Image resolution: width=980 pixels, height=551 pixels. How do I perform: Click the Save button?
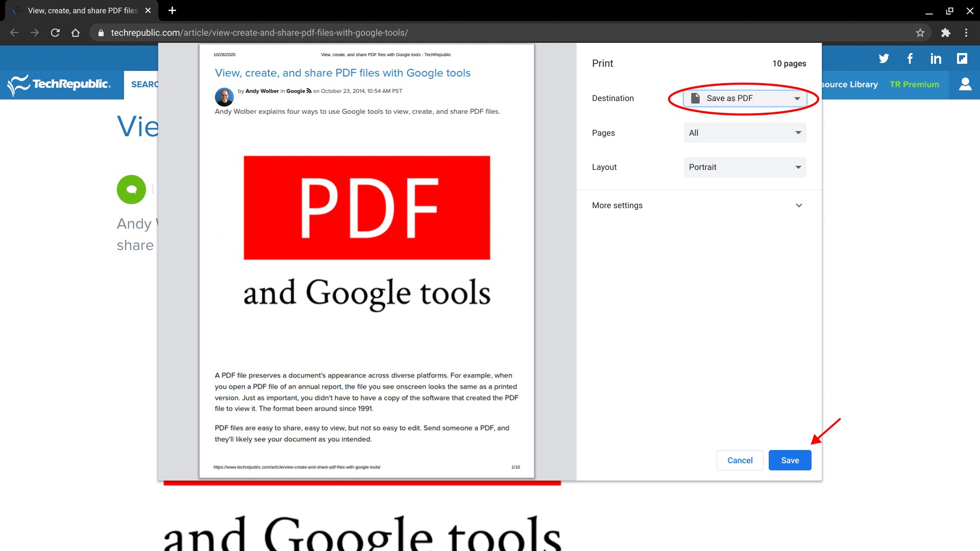click(x=790, y=460)
